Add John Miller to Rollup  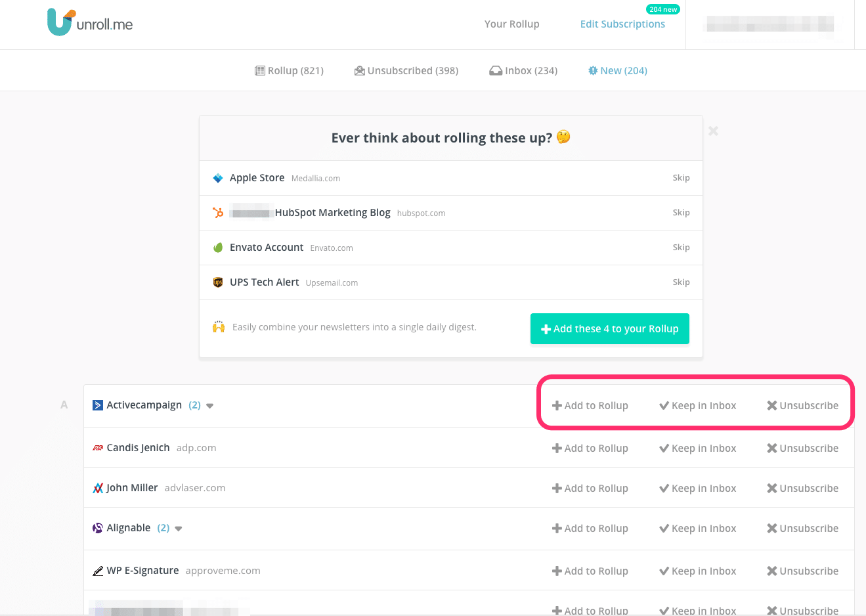(590, 489)
